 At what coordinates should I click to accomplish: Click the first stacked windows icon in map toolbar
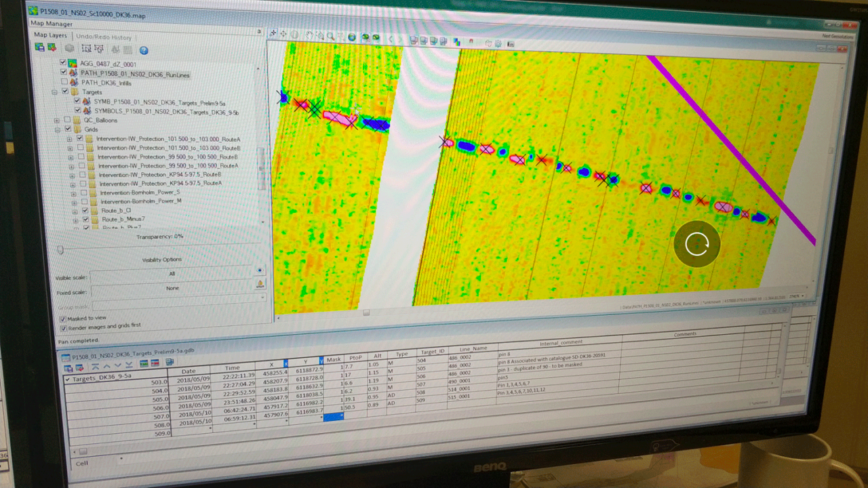tap(414, 40)
